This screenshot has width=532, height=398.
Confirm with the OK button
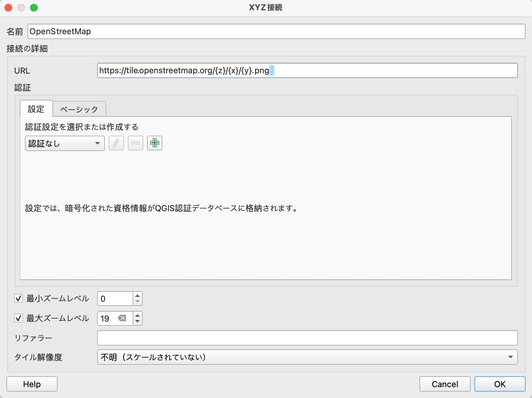[500, 384]
